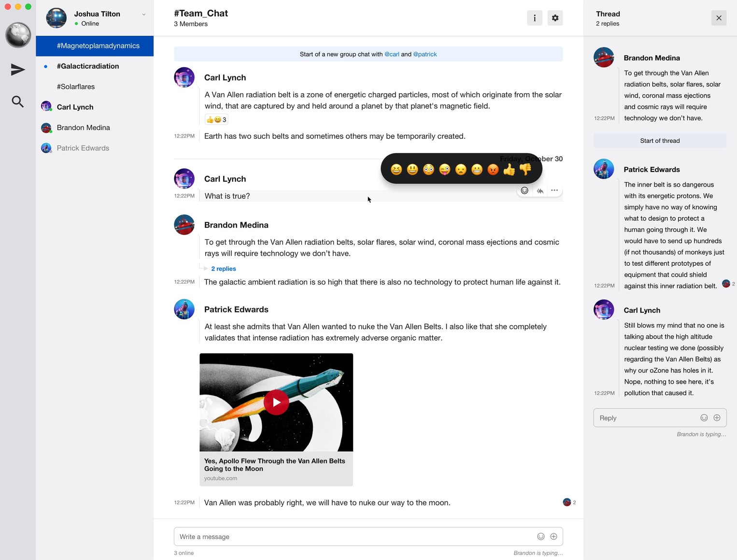Expand the 2 replies thread on Brandon's message

pyautogui.click(x=223, y=269)
